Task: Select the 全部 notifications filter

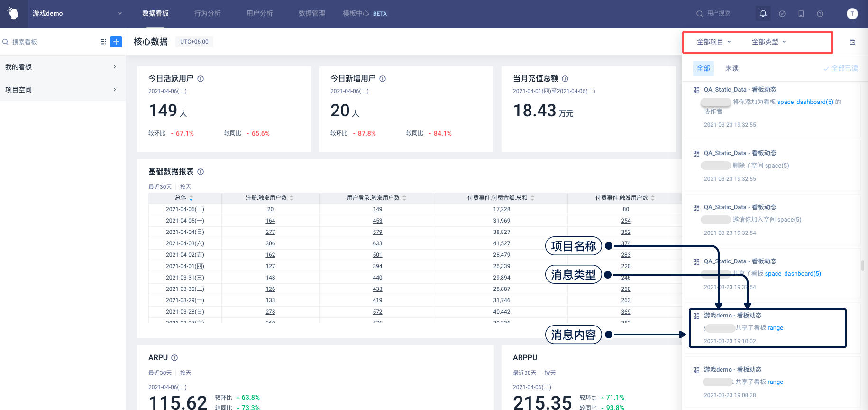Action: pyautogui.click(x=704, y=68)
